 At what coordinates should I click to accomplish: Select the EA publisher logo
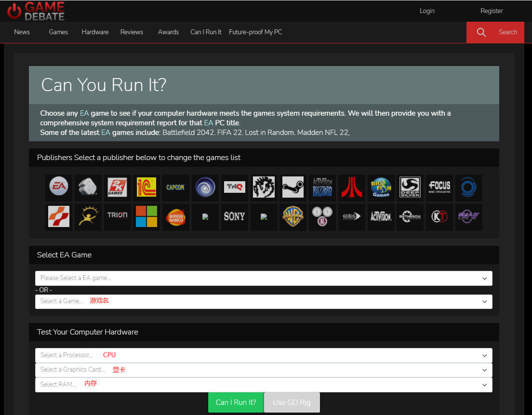point(59,187)
